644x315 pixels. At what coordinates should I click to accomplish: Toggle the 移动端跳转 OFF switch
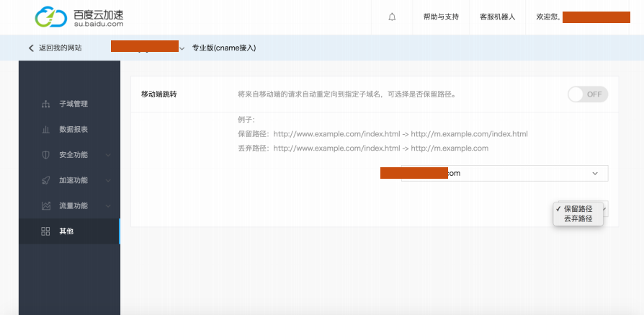click(x=587, y=94)
